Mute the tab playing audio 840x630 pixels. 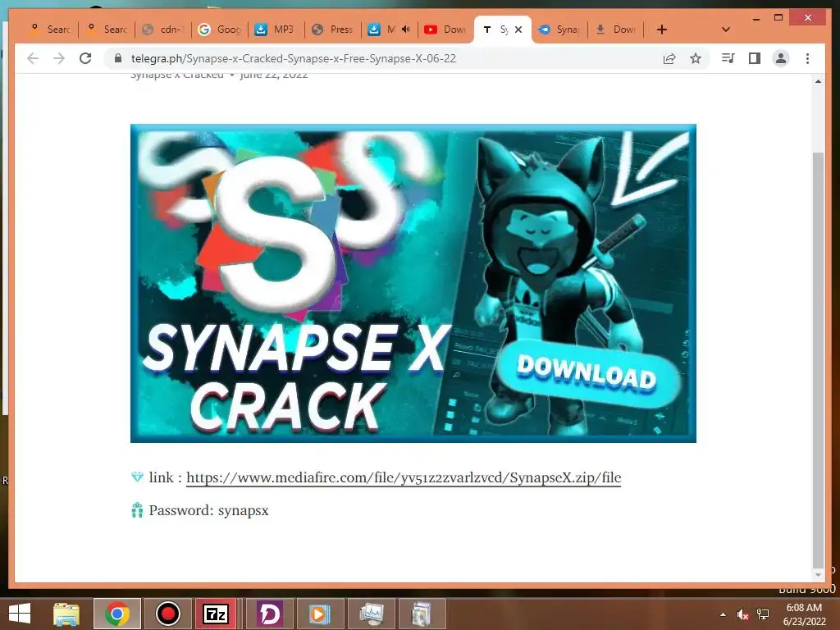tap(405, 30)
